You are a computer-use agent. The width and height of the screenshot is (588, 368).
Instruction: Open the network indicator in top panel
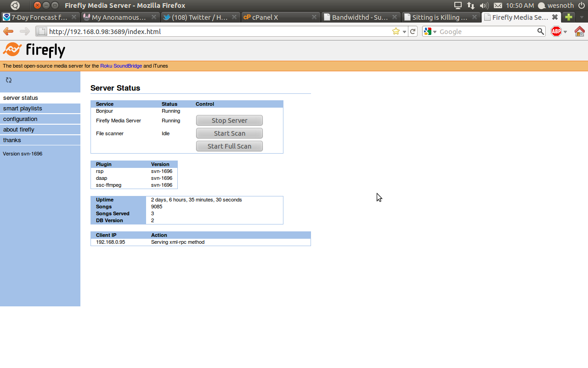tap(471, 6)
